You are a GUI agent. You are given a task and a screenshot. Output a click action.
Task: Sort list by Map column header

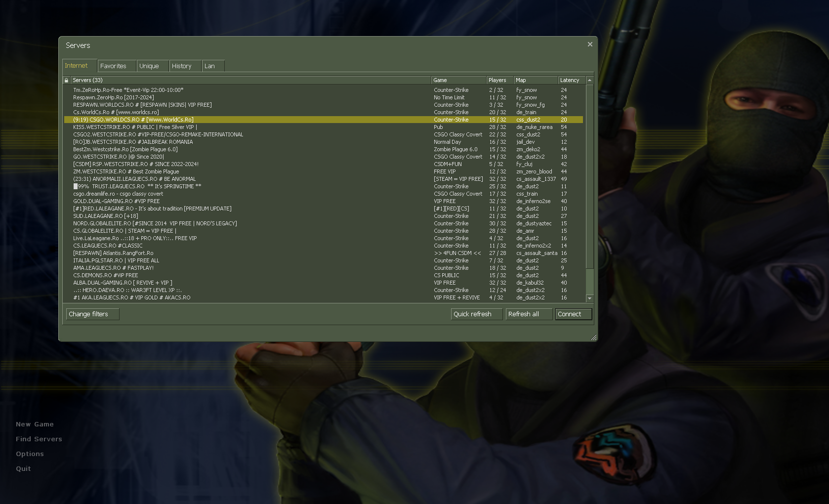coord(535,80)
